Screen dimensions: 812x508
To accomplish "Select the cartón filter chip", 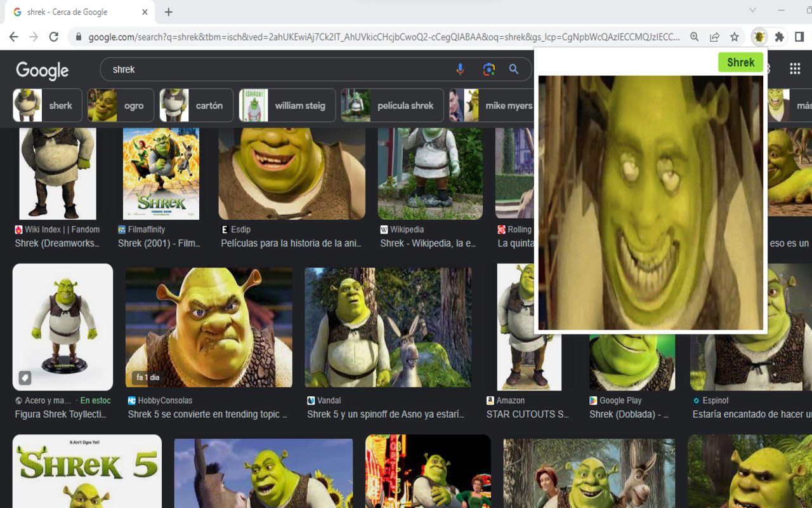I will (x=196, y=105).
